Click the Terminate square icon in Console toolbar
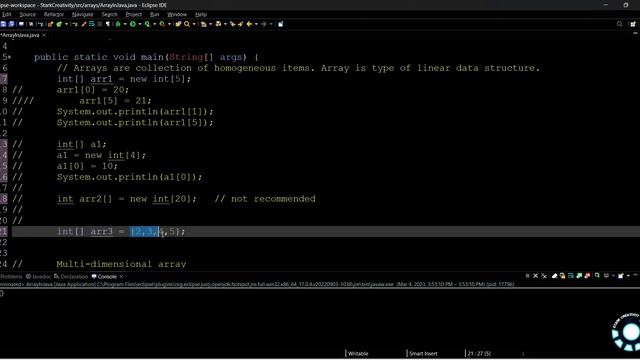The height and width of the screenshot is (360, 640). (528, 276)
